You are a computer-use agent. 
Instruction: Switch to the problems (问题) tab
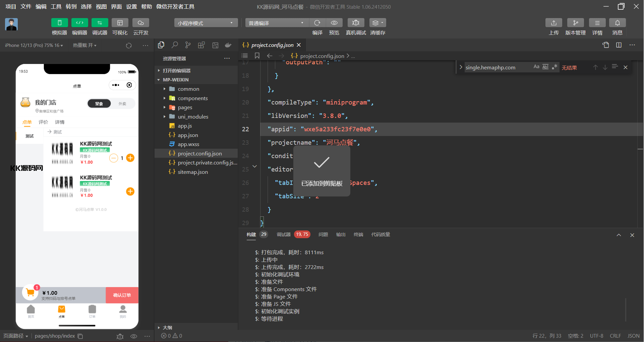point(323,234)
